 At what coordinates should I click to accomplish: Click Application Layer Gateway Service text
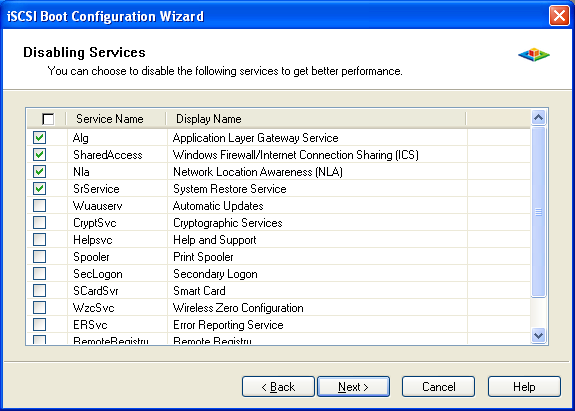point(256,138)
